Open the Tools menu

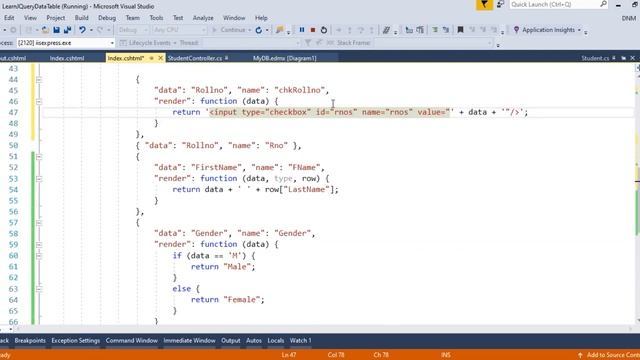(x=156, y=18)
